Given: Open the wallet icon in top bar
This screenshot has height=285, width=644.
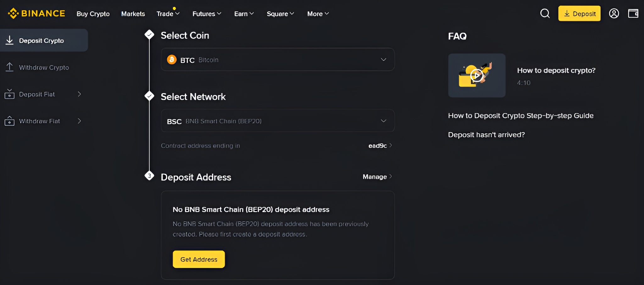Looking at the screenshot, I should click(633, 13).
